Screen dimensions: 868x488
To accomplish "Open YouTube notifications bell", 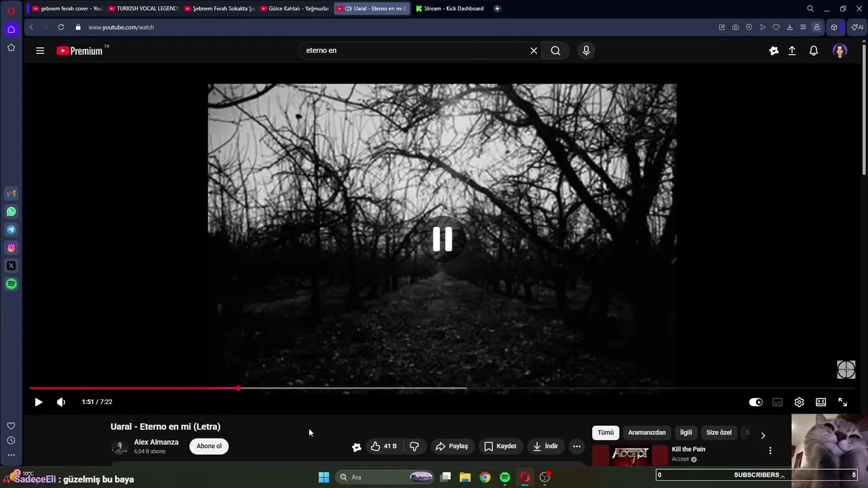I will [814, 51].
